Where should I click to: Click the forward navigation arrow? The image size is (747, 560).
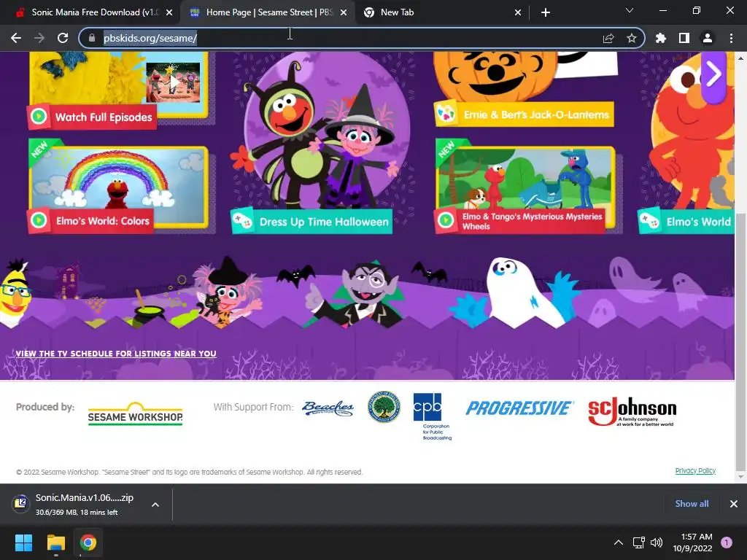click(39, 38)
